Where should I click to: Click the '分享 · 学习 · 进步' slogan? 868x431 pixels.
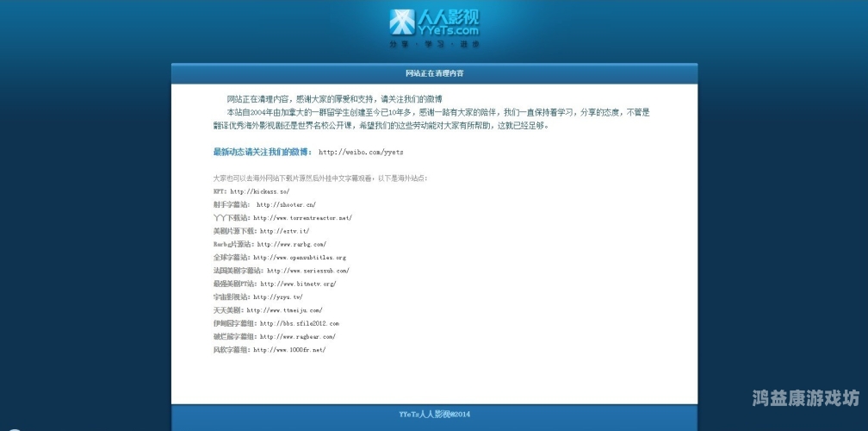click(434, 44)
